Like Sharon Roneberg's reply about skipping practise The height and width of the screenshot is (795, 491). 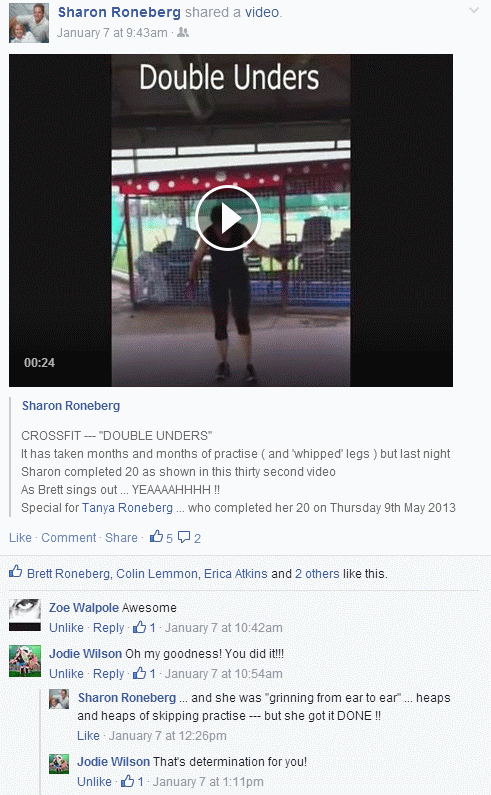pyautogui.click(x=88, y=736)
